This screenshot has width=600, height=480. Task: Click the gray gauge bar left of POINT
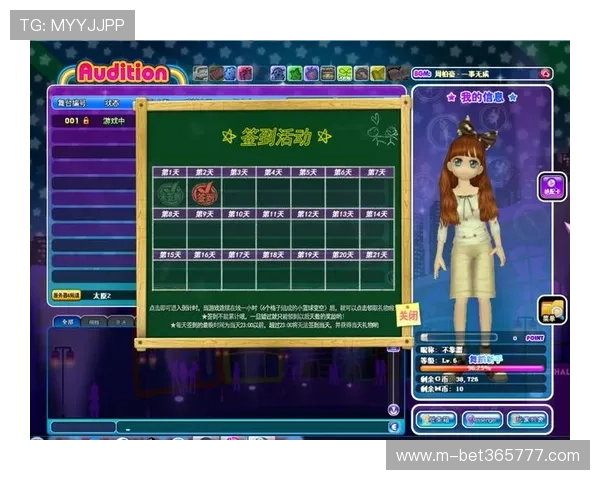[x=458, y=338]
